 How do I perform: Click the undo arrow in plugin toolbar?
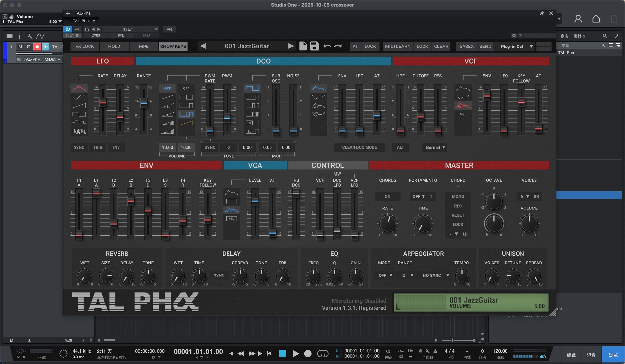pos(327,46)
